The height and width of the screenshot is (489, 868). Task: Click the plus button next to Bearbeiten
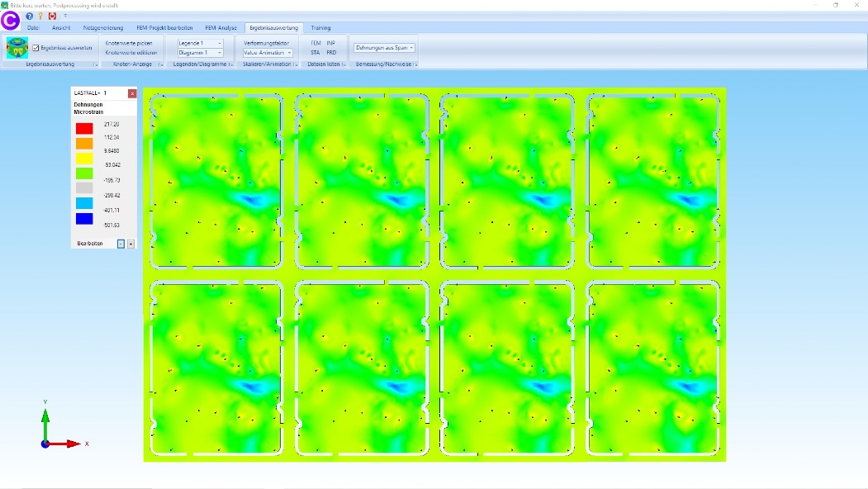click(130, 244)
